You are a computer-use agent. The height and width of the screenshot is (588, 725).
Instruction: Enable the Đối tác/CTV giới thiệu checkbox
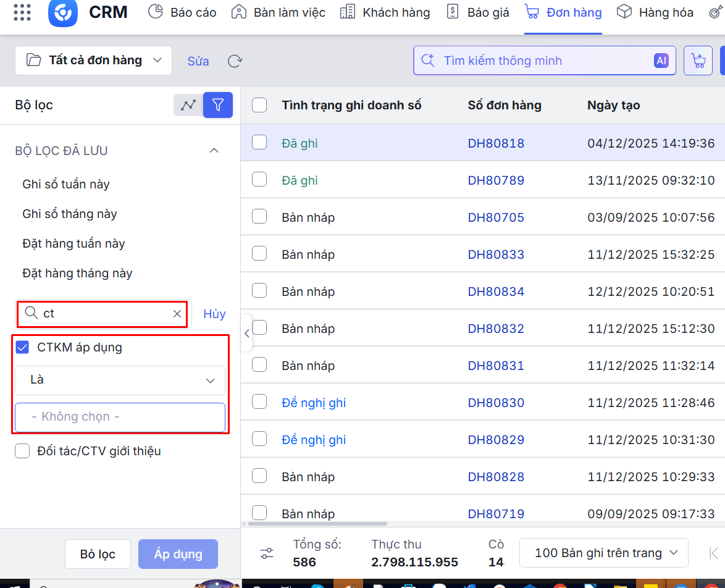pos(22,451)
